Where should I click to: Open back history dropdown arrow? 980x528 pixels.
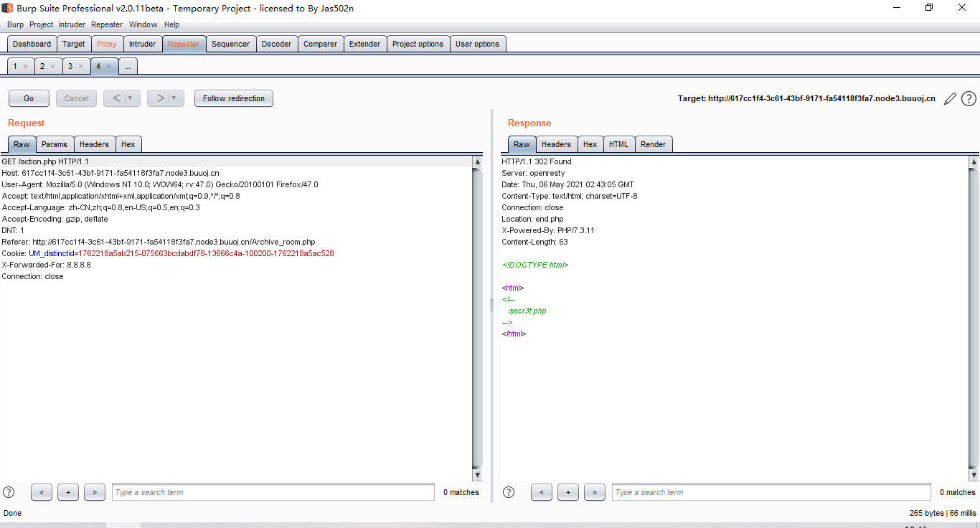pos(130,98)
